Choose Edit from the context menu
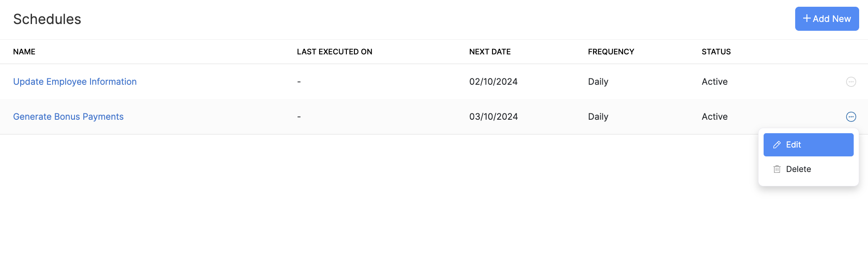This screenshot has height=274, width=868. pos(808,145)
